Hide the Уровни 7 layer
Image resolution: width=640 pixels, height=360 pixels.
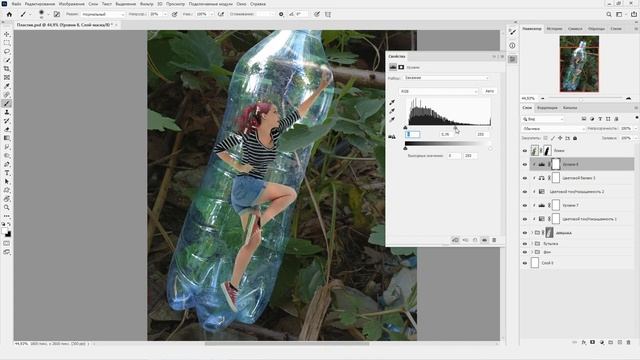pos(525,205)
